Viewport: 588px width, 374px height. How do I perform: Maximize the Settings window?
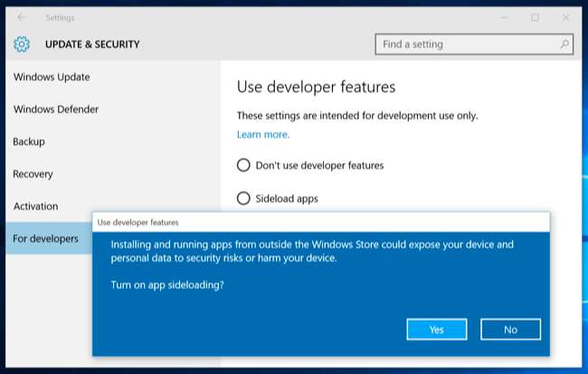pyautogui.click(x=536, y=17)
